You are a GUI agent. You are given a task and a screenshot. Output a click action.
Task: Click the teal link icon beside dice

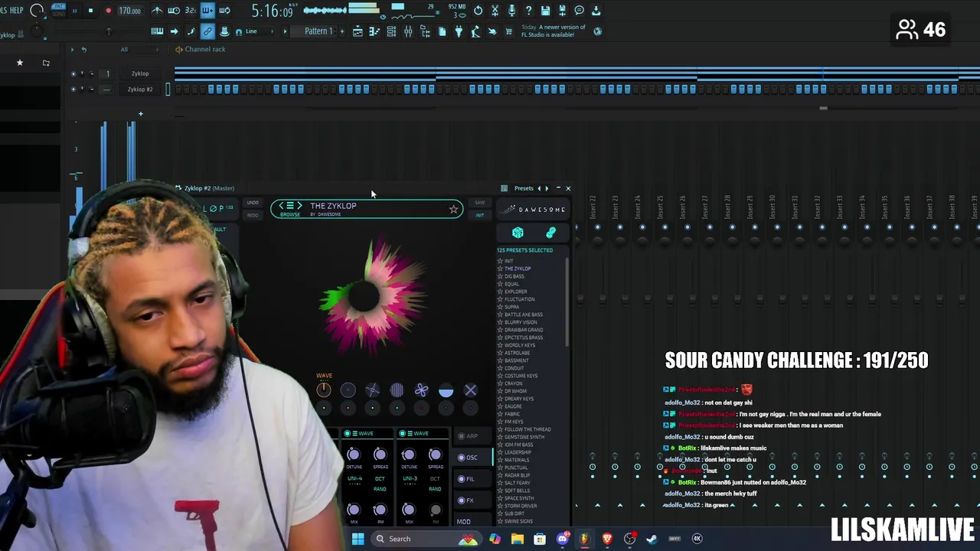[550, 233]
